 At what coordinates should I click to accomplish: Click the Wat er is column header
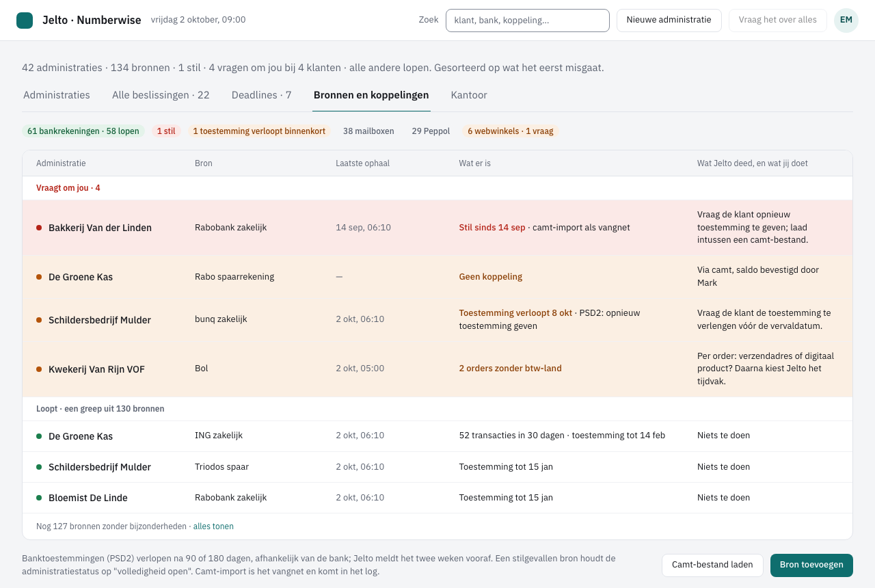tap(475, 163)
